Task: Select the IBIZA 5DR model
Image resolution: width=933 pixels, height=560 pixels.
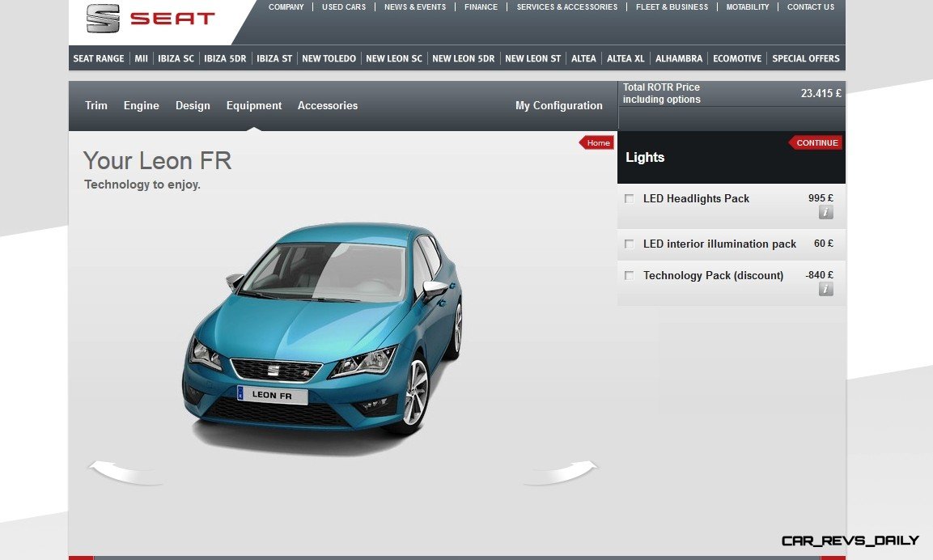Action: tap(225, 58)
